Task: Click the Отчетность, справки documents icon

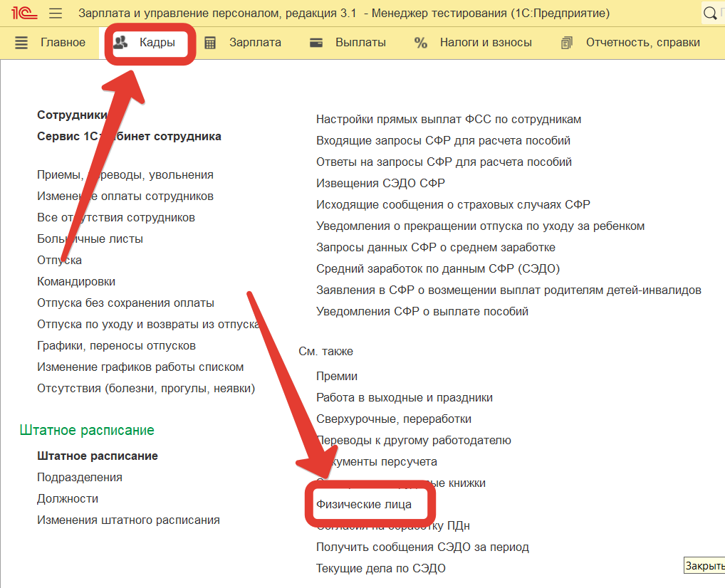Action: point(567,43)
